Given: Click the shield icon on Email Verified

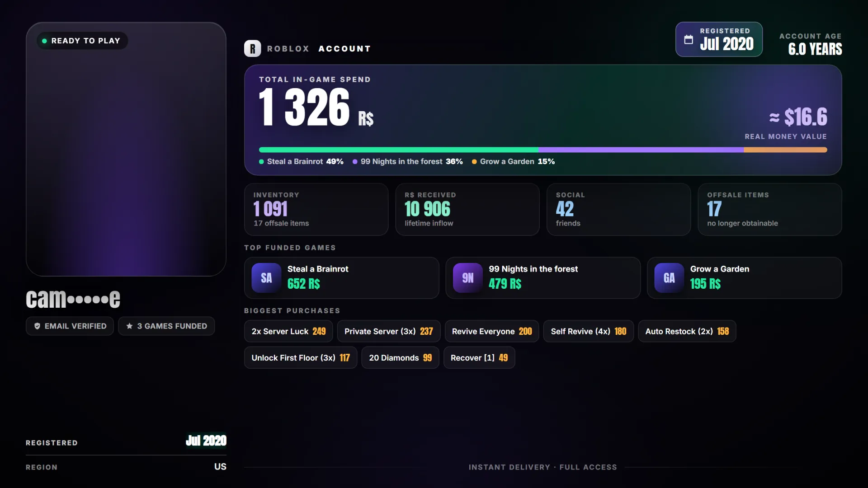Looking at the screenshot, I should coord(37,326).
